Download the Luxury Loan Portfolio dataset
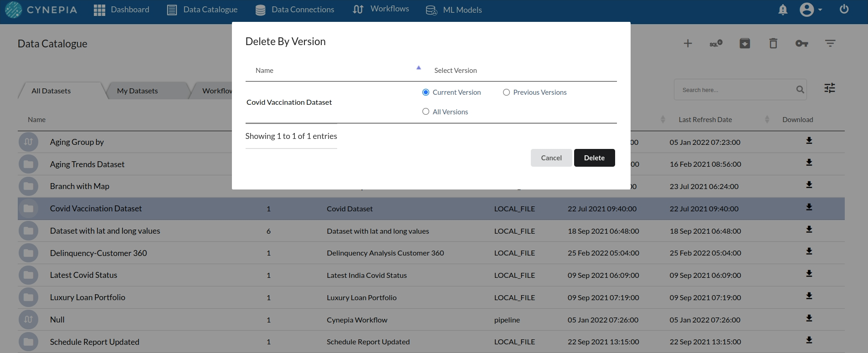868x353 pixels. pos(809,296)
